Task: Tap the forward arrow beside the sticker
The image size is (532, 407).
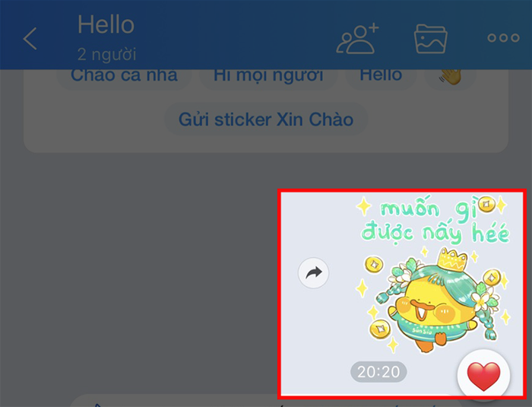Action: point(313,273)
